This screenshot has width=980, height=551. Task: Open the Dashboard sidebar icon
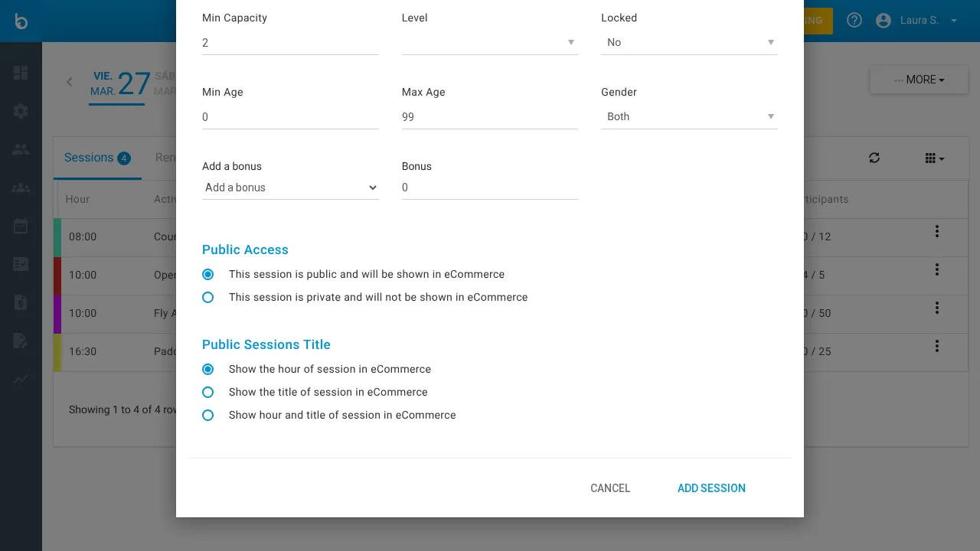click(21, 73)
